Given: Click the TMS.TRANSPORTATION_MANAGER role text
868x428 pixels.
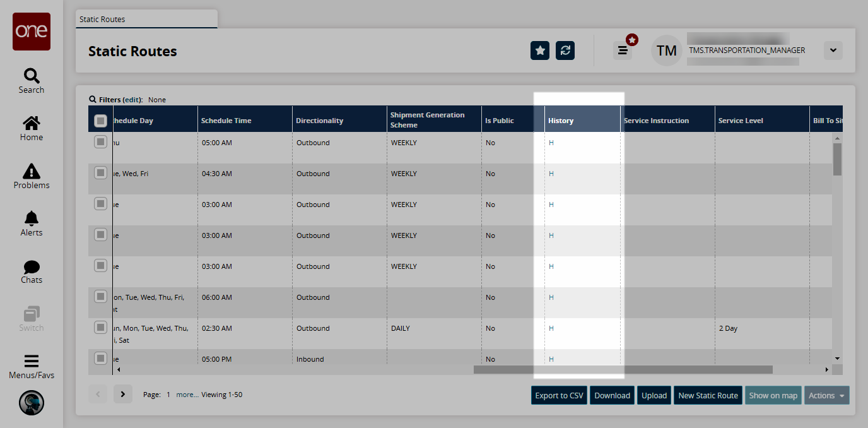Looking at the screenshot, I should (747, 51).
